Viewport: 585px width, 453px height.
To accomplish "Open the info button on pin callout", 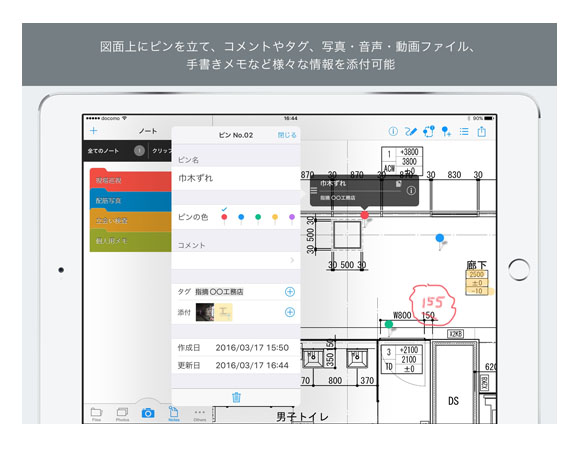I will tap(411, 191).
